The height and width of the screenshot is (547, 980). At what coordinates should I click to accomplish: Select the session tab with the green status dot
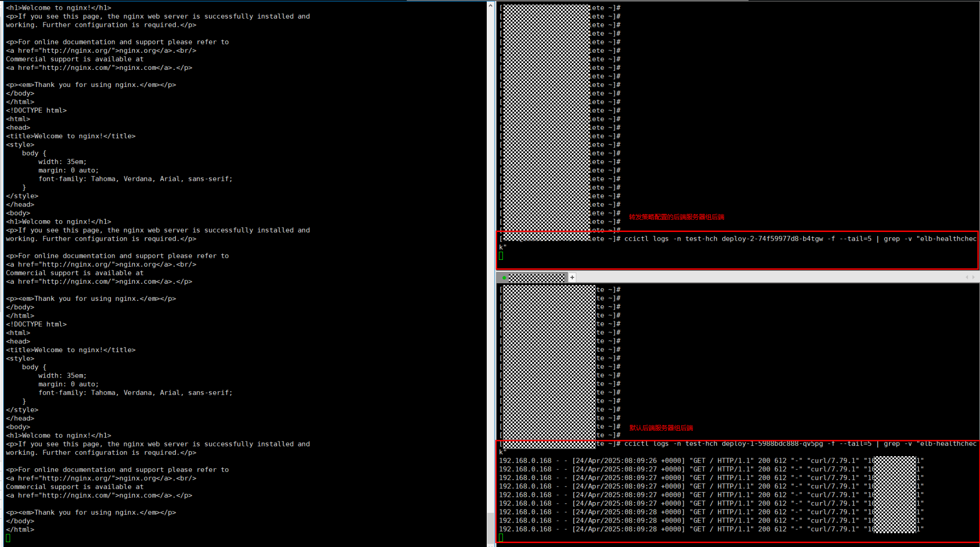533,277
